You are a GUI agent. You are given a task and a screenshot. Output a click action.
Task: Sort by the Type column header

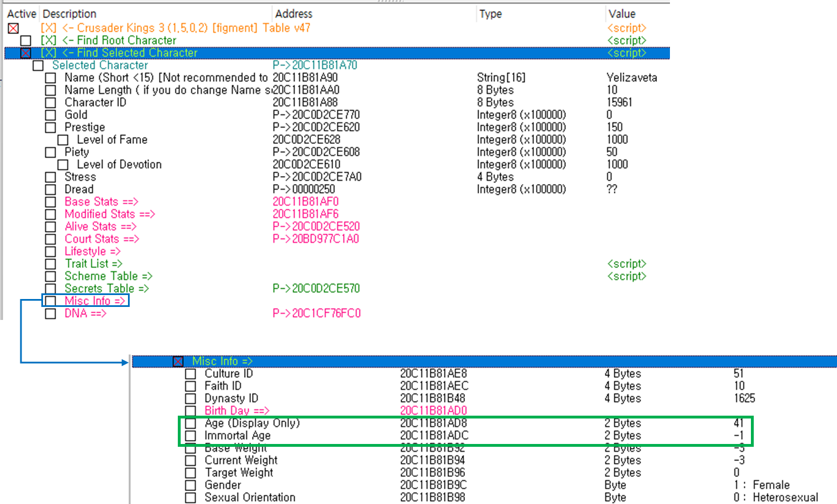(x=490, y=14)
